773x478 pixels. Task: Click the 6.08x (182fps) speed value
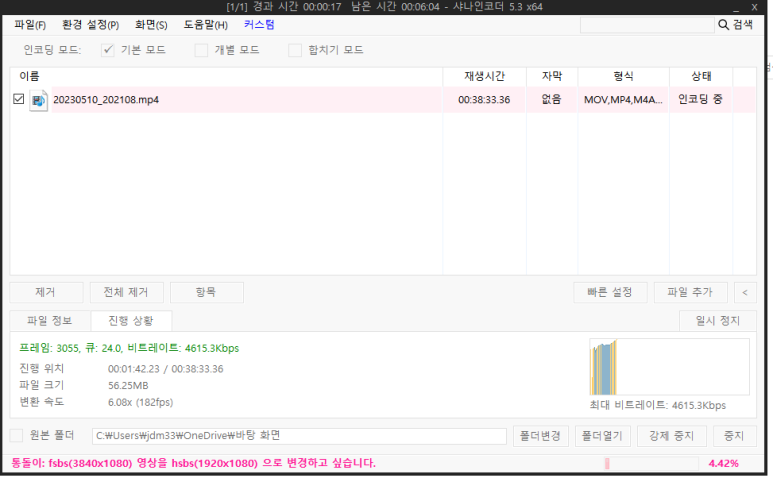(141, 403)
